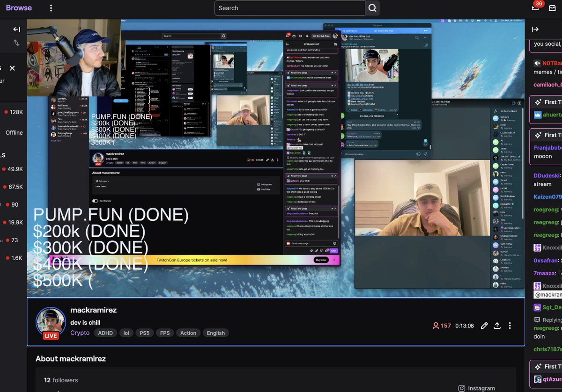
Task: Click the speaker badge beside N0TBan
Action: [x=538, y=63]
